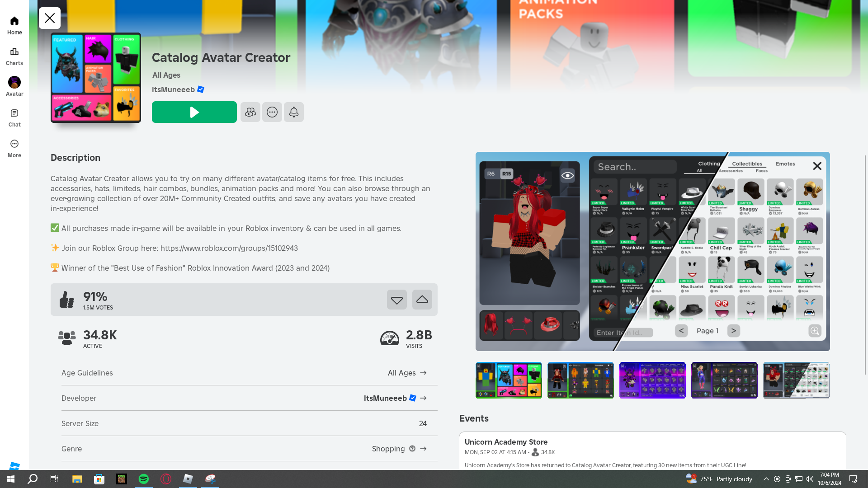Open the three-dots more options button
Screen dimensions: 868x488
(x=272, y=112)
